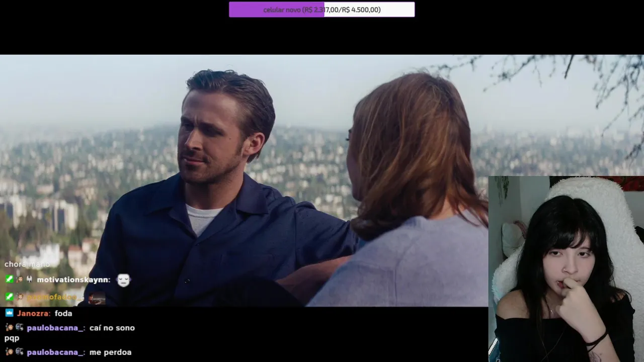Click the blue crown badge beside Janozra
The width and height of the screenshot is (644, 362).
(9, 313)
